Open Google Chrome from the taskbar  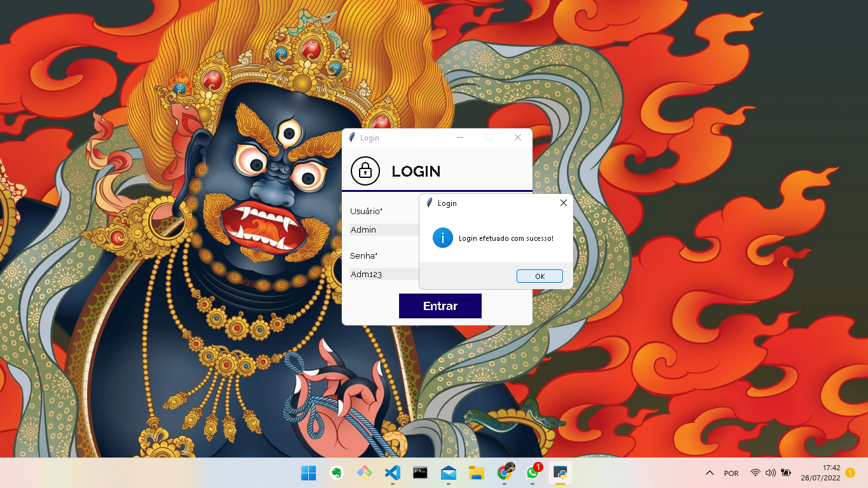tap(504, 473)
